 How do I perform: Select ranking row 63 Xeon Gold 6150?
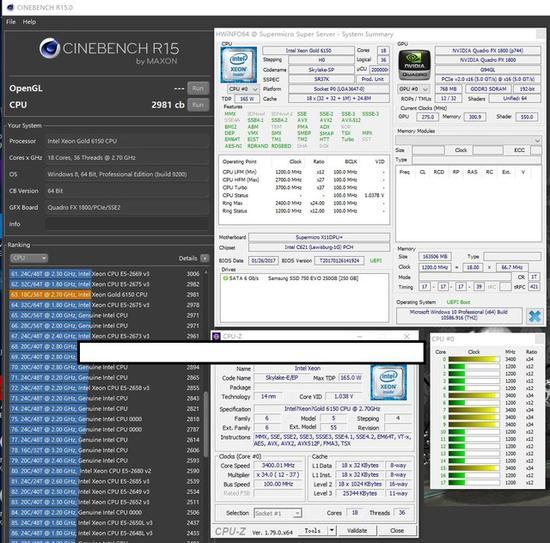coord(105,295)
